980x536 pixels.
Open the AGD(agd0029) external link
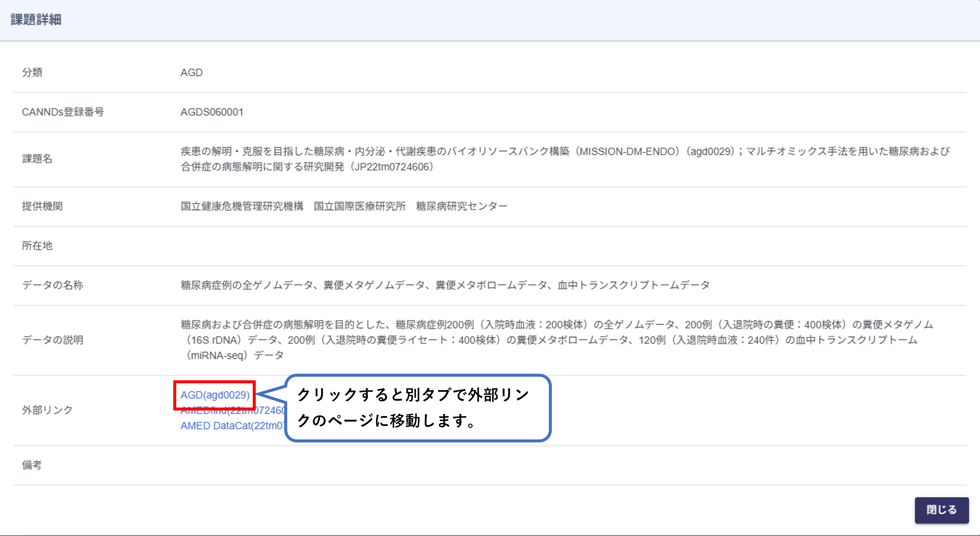pos(215,395)
